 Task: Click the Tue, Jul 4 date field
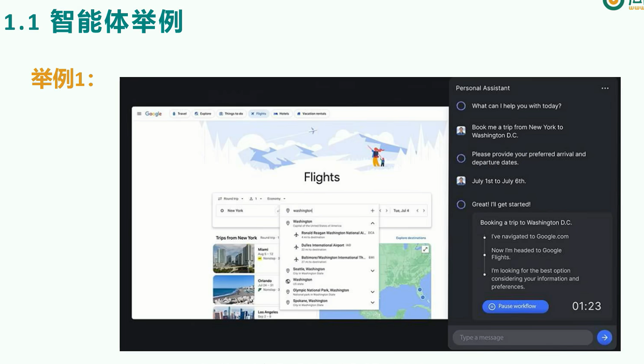[x=401, y=210]
